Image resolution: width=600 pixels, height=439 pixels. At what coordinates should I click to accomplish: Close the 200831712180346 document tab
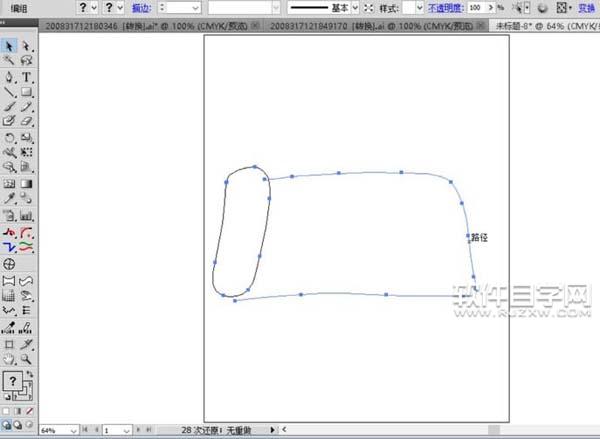pyautogui.click(x=255, y=26)
